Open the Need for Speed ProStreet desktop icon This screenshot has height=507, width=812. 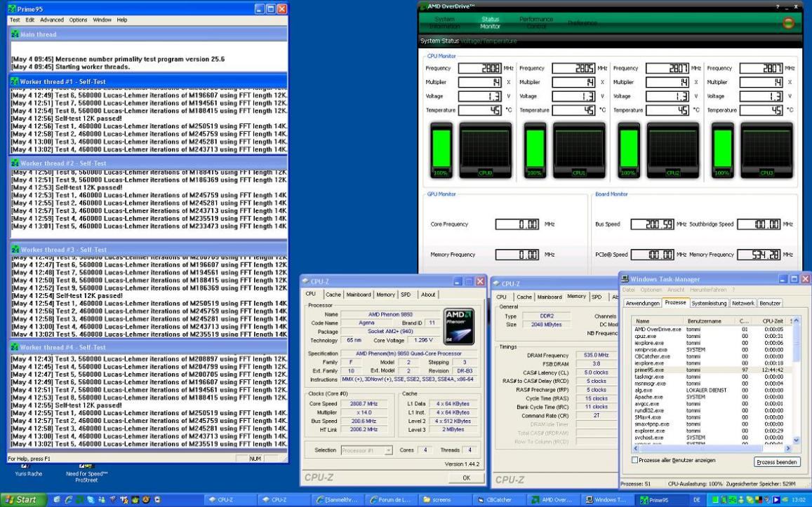[86, 473]
